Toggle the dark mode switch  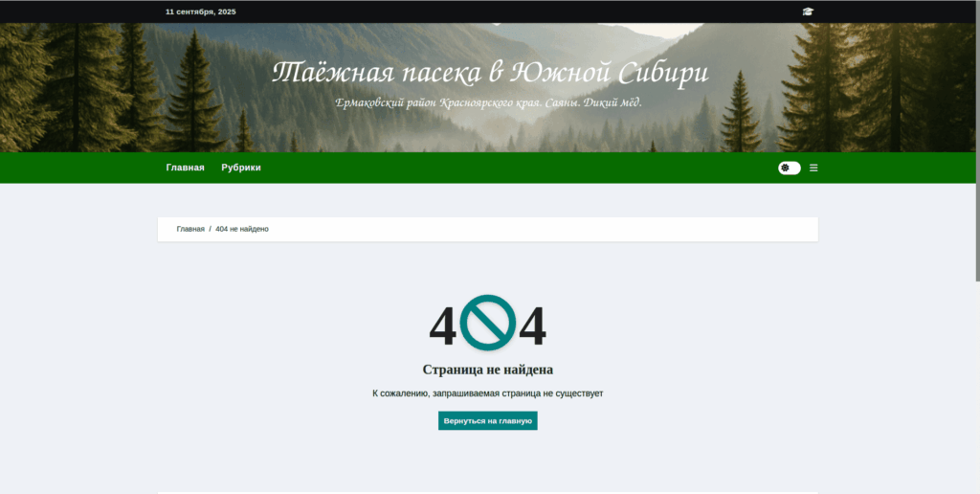790,168
